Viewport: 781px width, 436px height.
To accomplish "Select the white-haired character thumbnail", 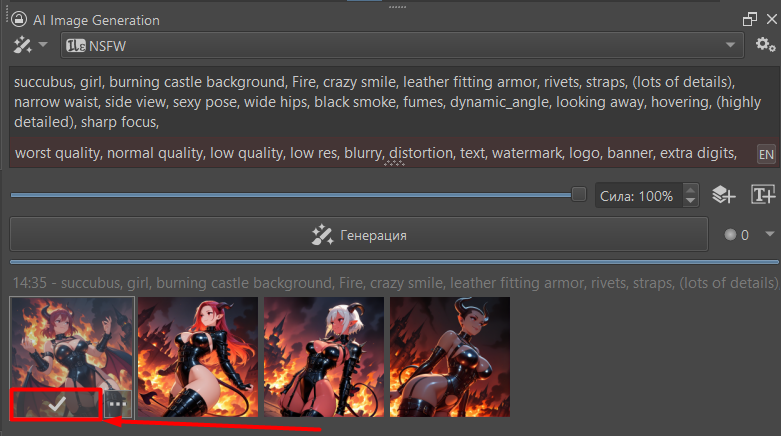I will (323, 356).
